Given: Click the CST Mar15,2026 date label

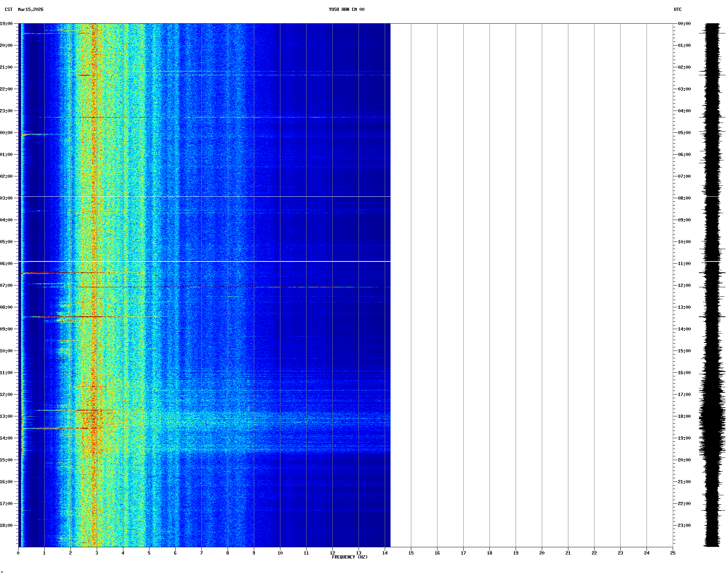Looking at the screenshot, I should 24,9.
